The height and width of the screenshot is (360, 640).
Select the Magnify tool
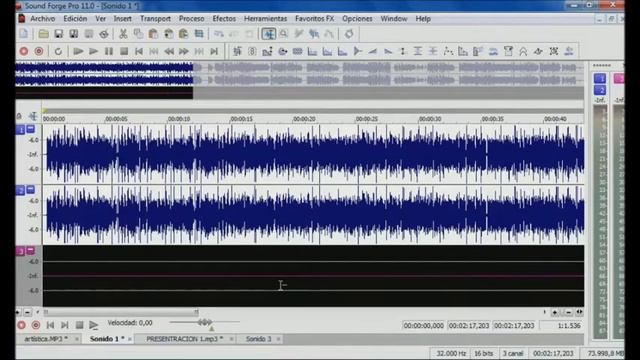pyautogui.click(x=284, y=34)
